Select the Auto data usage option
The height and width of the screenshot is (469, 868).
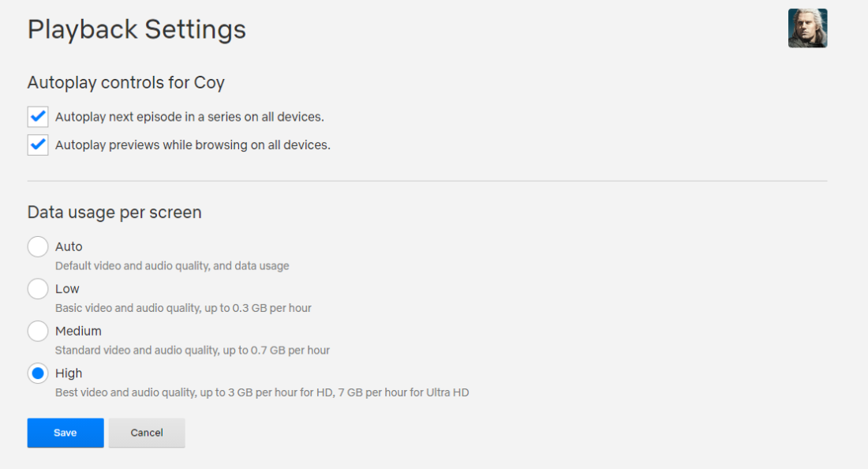37,246
